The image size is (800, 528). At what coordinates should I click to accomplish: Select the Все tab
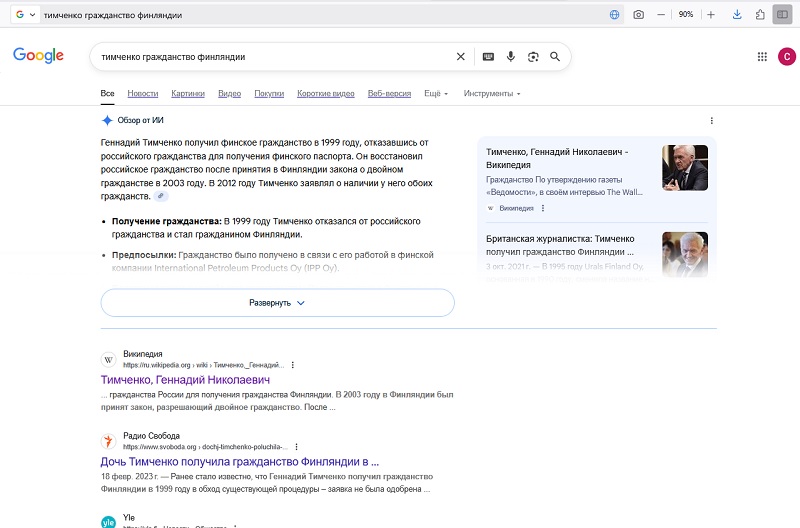pyautogui.click(x=107, y=93)
